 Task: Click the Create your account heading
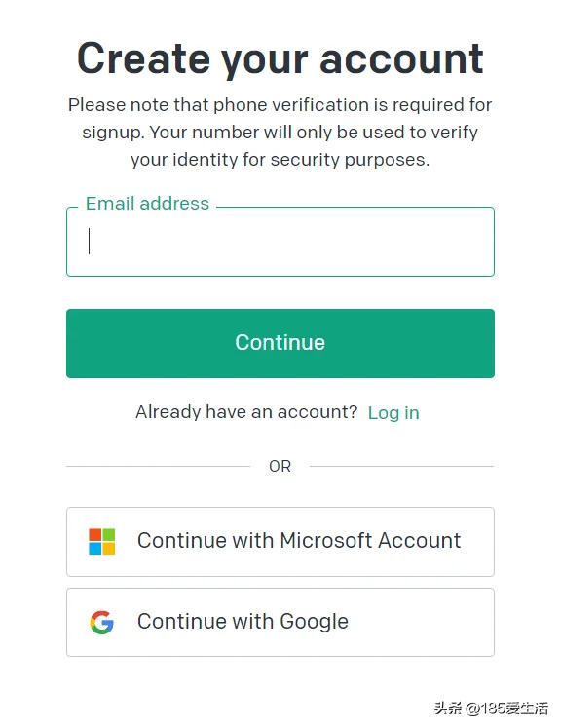tap(280, 58)
